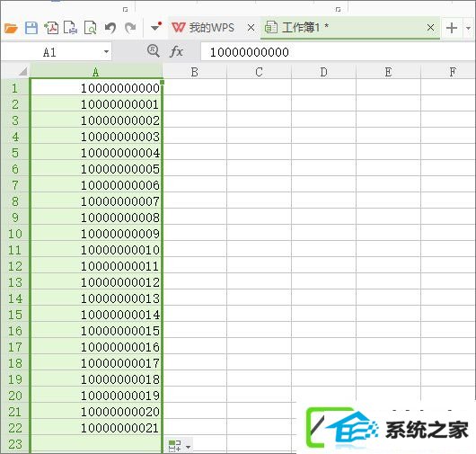476x454 pixels.
Task: Expand the quick access toolbar dropdown
Action: coord(155,28)
